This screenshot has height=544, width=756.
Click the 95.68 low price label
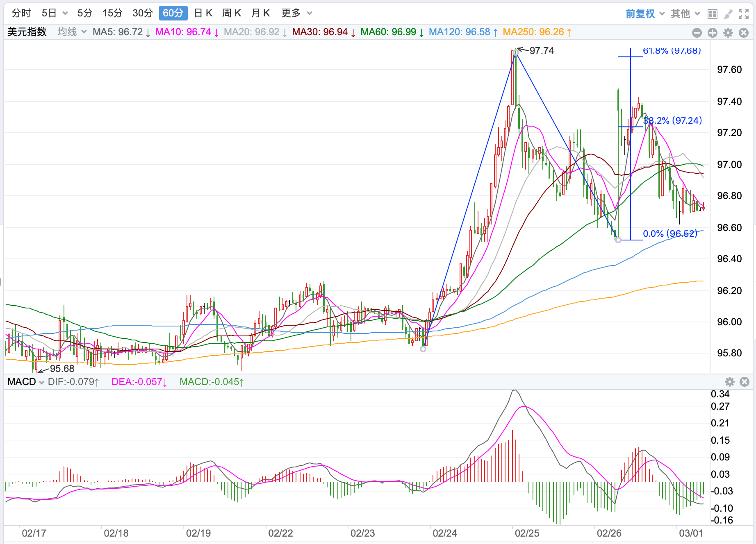62,369
